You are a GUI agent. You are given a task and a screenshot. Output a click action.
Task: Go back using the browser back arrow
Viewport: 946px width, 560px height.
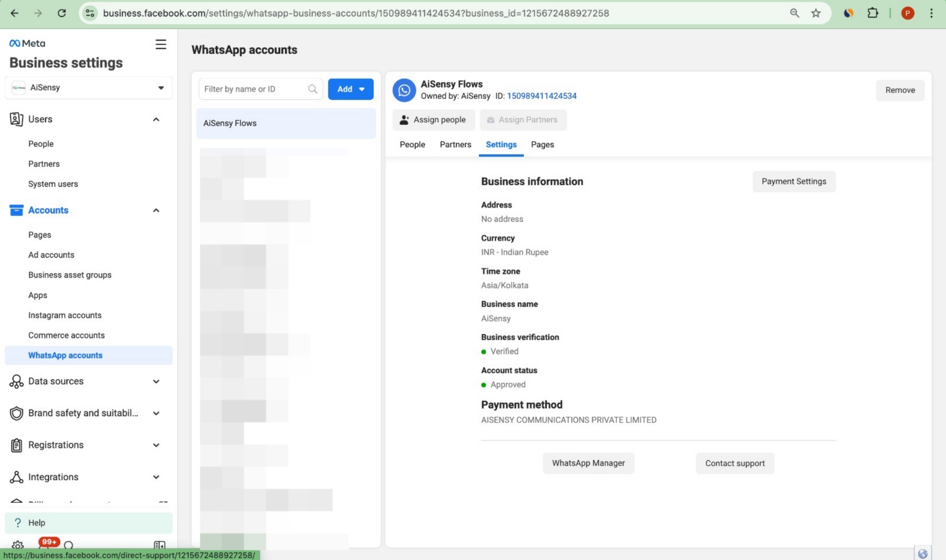(15, 13)
